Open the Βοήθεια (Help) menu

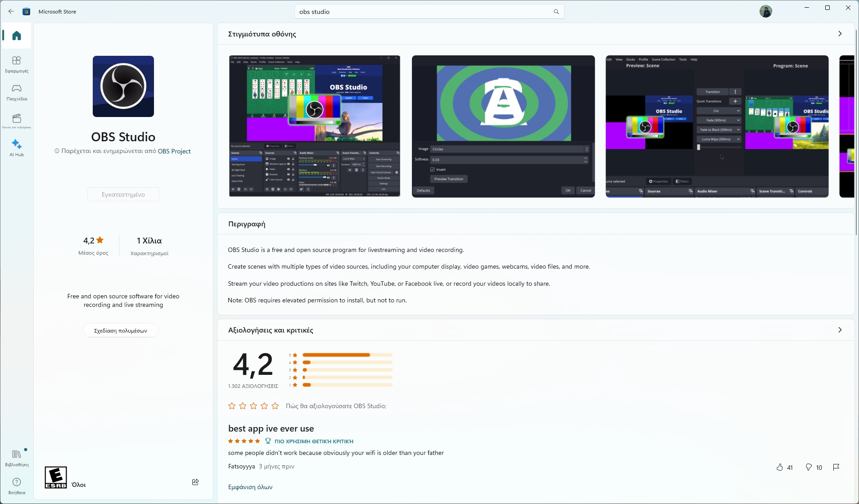coord(17,485)
